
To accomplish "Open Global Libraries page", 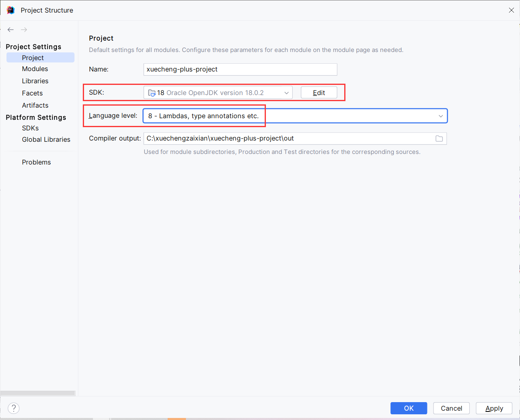I will pyautogui.click(x=46, y=140).
